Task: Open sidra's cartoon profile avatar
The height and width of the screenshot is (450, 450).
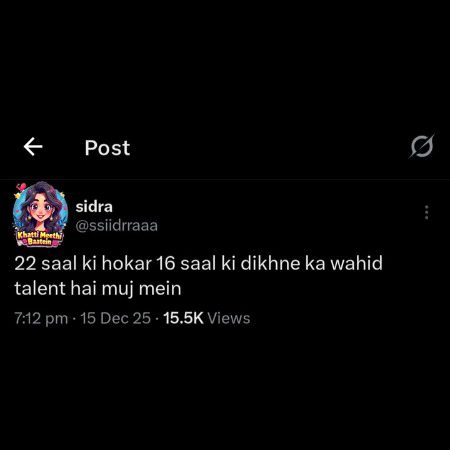Action: point(40,214)
